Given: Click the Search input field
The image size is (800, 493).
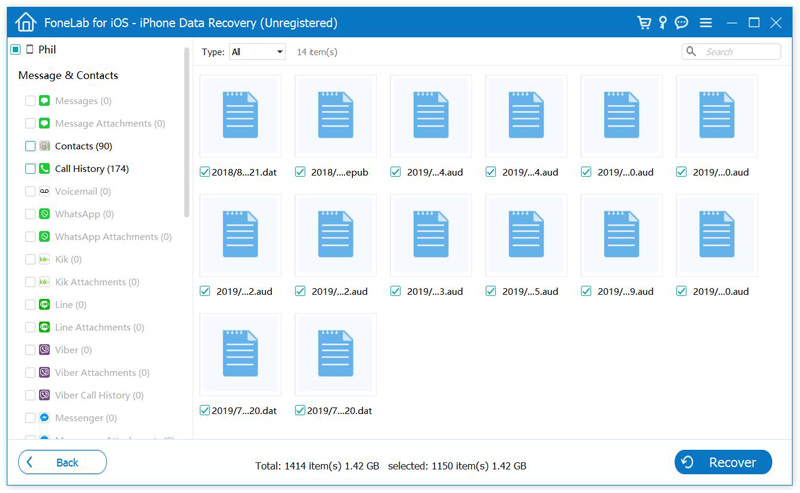Looking at the screenshot, I should pyautogui.click(x=731, y=52).
